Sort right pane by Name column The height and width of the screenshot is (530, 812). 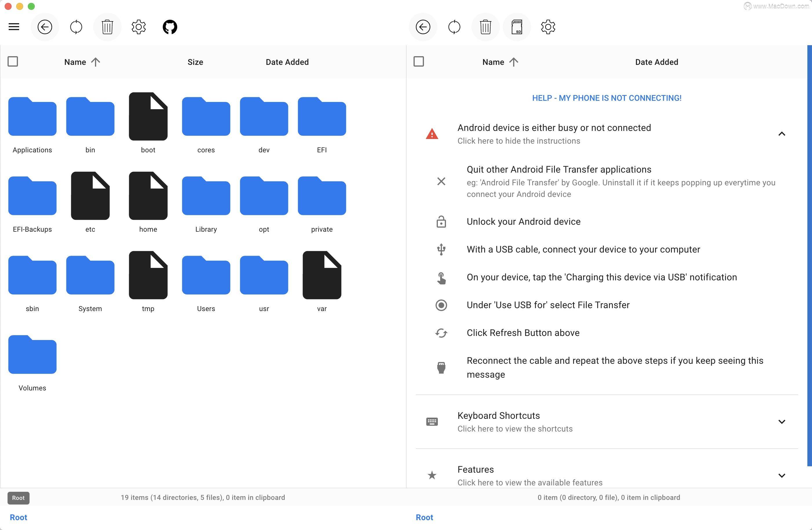pos(500,62)
